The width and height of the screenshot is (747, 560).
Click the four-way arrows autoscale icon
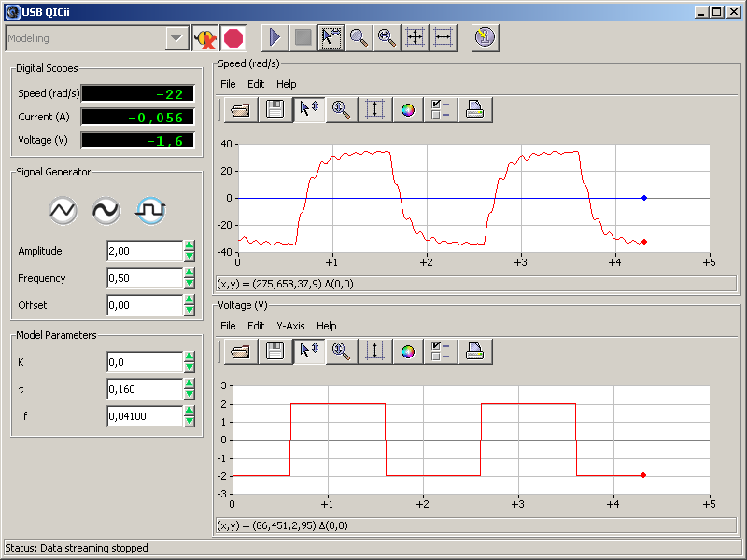pos(415,38)
